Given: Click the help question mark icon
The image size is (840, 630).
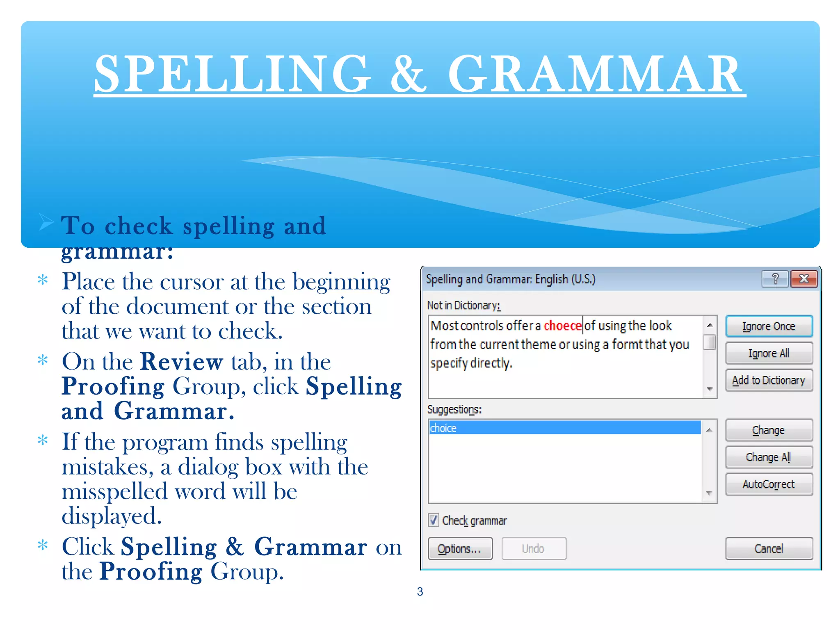Looking at the screenshot, I should click(x=775, y=279).
